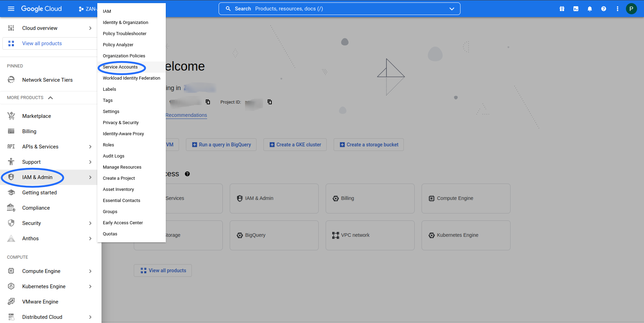
Task: Expand the search bar dropdown arrow
Action: [x=452, y=9]
